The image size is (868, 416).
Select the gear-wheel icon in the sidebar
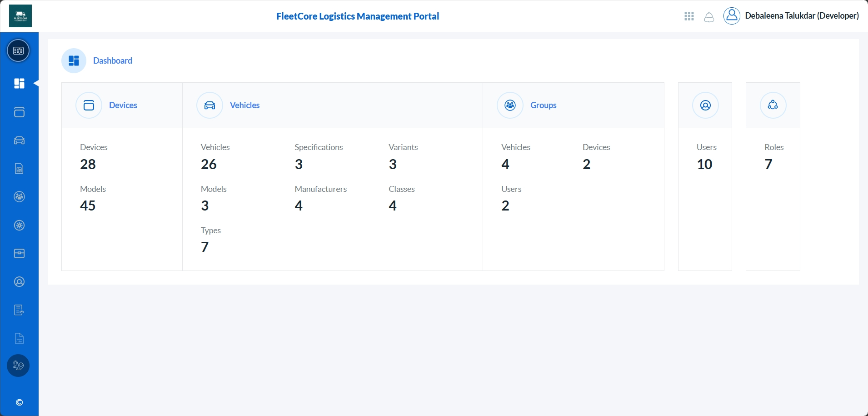tap(19, 225)
